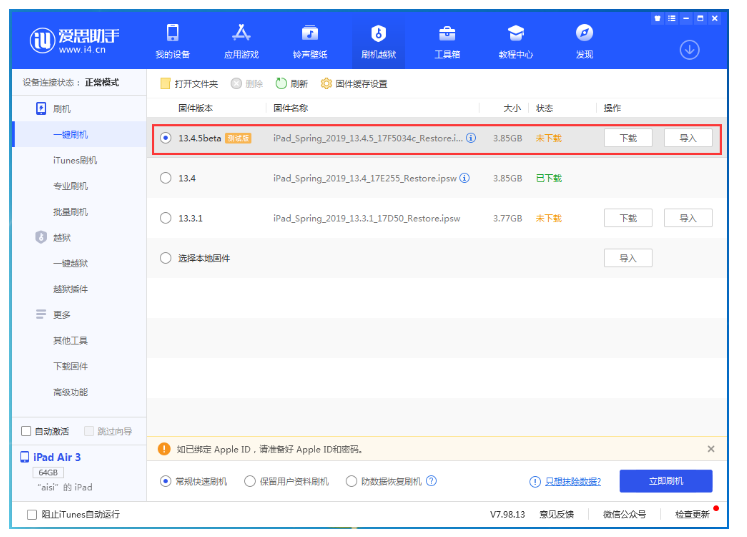Click 导入 button for 13.4.5beta
This screenshot has width=747, height=537.
click(688, 138)
